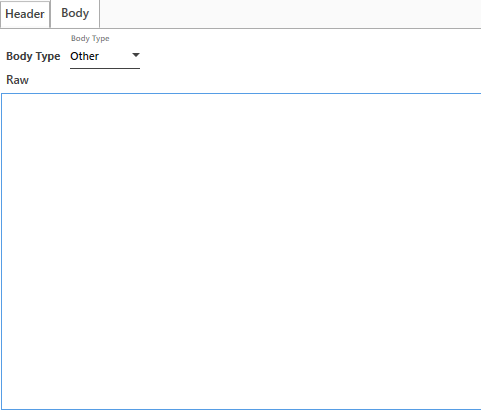This screenshot has width=481, height=412.
Task: Open the combo box showing Other
Action: pyautogui.click(x=105, y=56)
